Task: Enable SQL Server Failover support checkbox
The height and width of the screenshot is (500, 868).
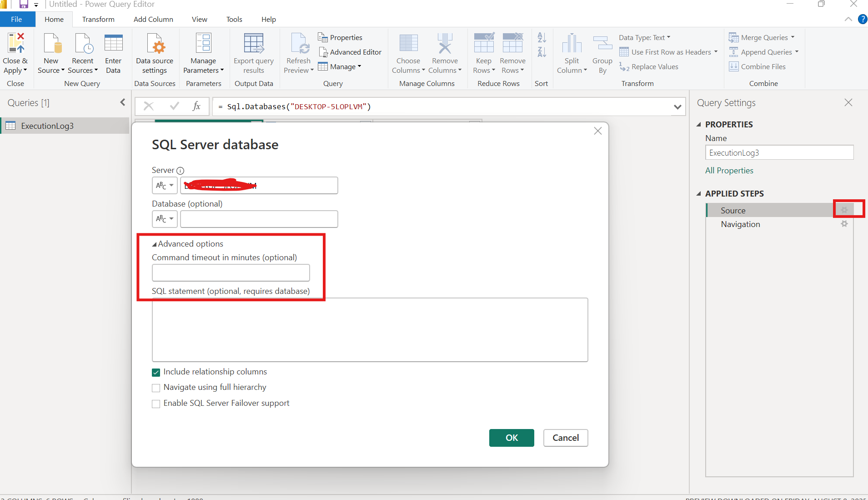Action: (x=156, y=404)
